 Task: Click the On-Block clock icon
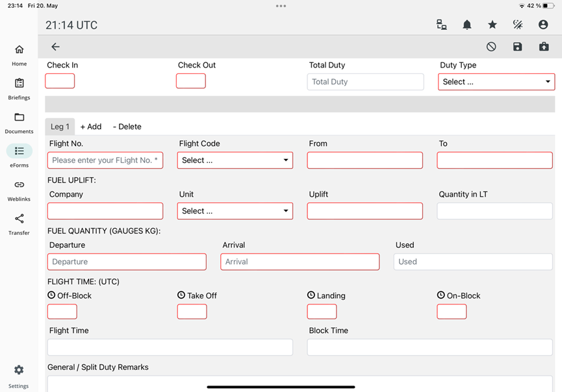tap(441, 295)
